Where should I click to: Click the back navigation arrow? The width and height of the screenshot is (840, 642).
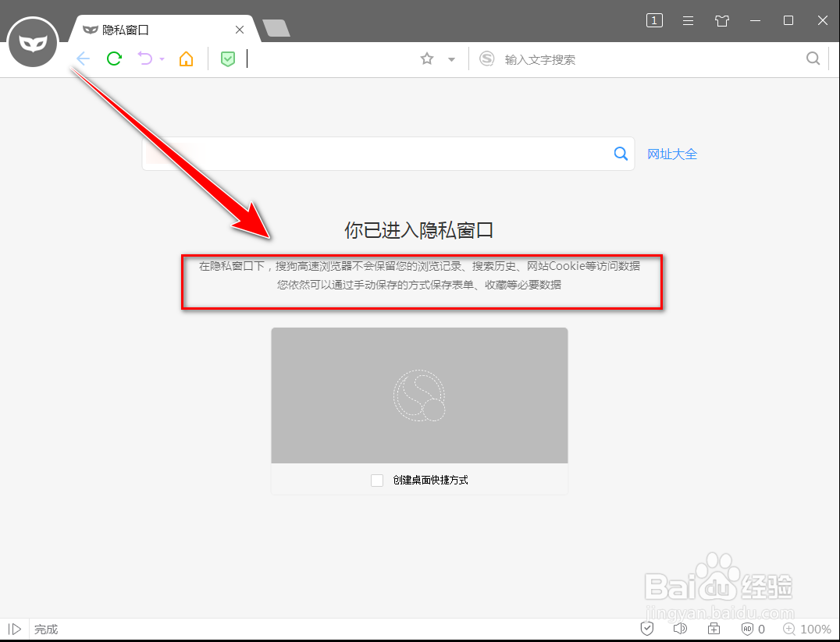[83, 59]
